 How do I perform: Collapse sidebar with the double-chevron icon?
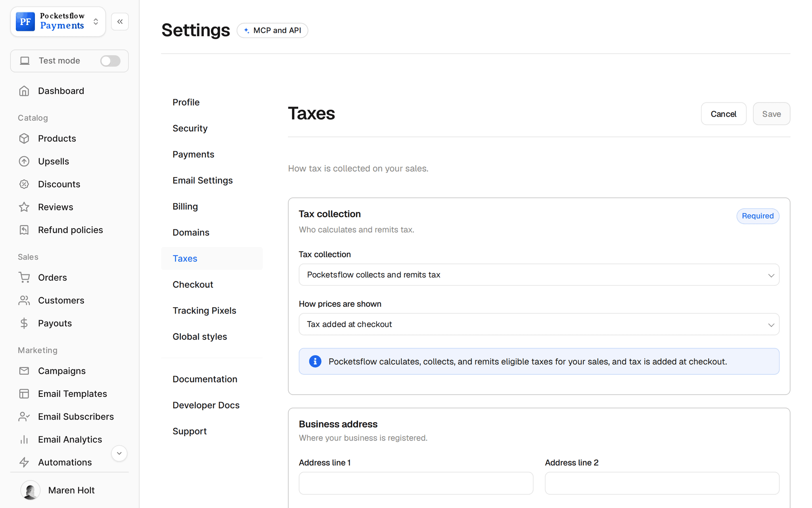pyautogui.click(x=120, y=21)
